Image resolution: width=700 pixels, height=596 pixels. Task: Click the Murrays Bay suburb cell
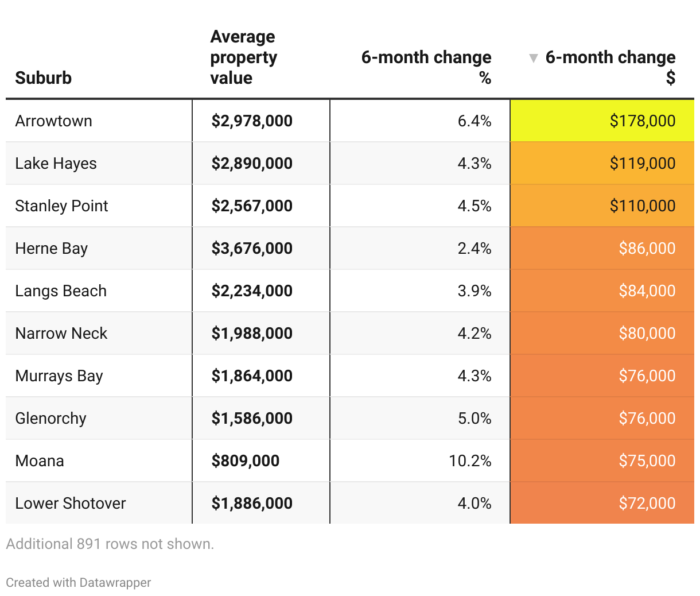pyautogui.click(x=99, y=376)
